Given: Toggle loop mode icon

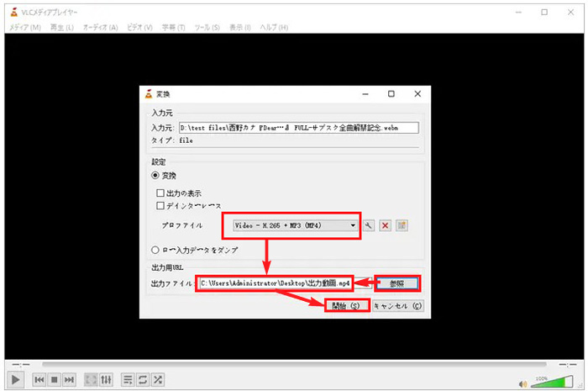Looking at the screenshot, I should (143, 380).
